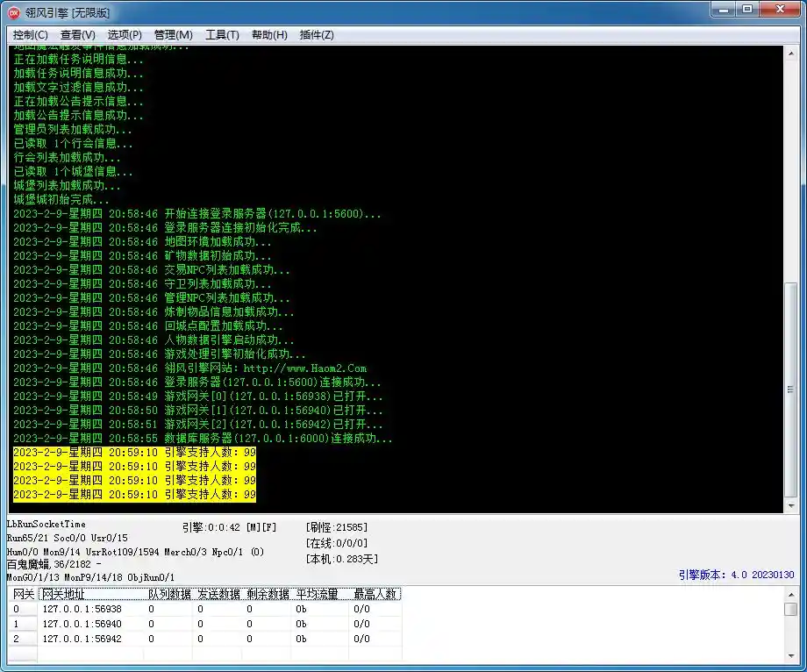Click log line 游戏网关[2](127.0.0.1:56942)已打开
This screenshot has height=672, width=807.
click(198, 425)
